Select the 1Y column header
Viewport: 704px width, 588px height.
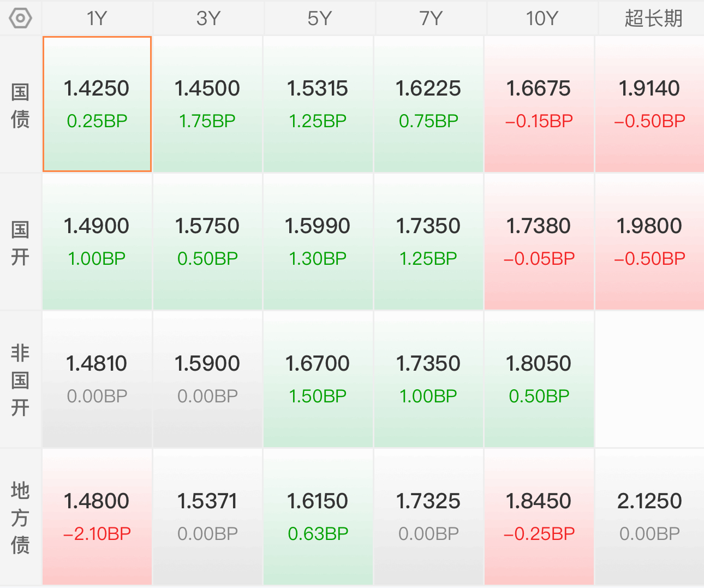pos(97,19)
